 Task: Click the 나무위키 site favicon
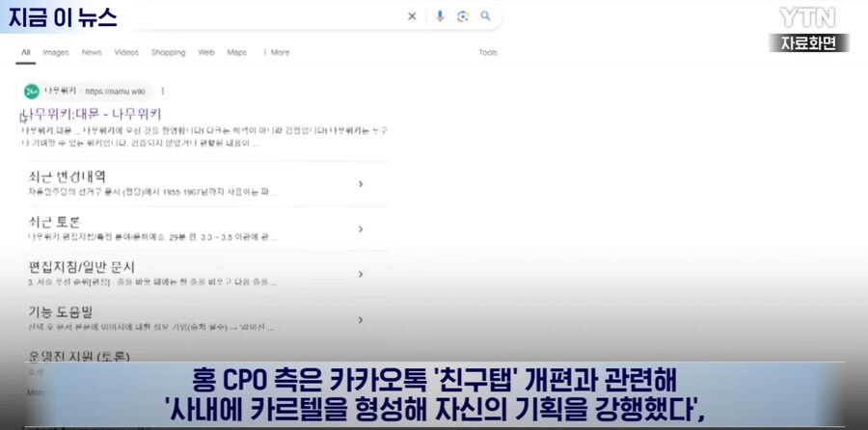pos(31,92)
